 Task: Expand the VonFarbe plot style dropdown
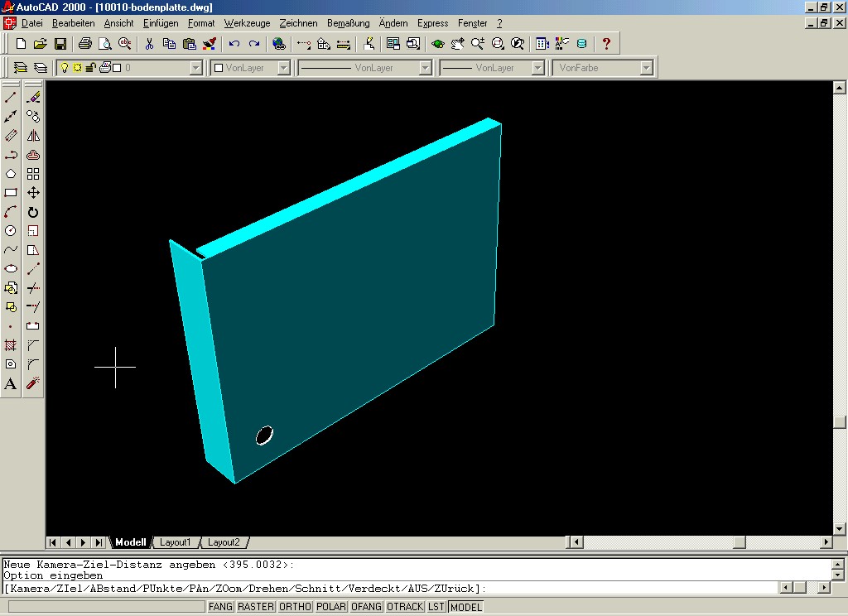pyautogui.click(x=648, y=68)
